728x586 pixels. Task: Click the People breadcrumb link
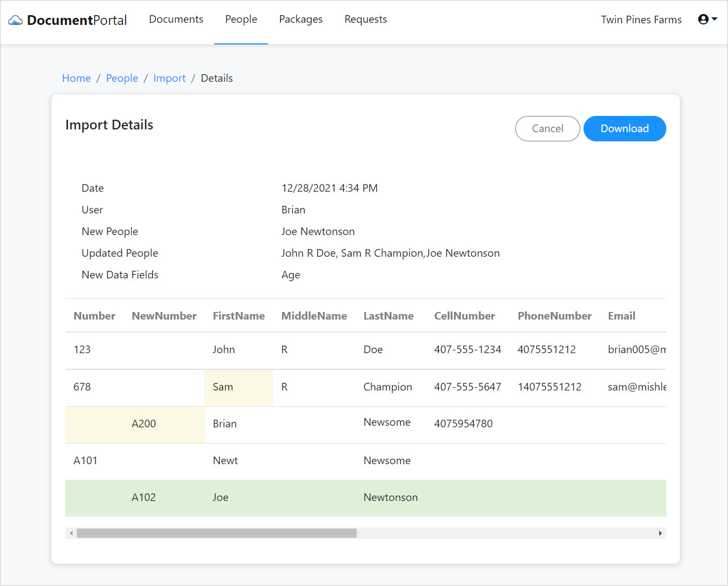click(x=122, y=78)
